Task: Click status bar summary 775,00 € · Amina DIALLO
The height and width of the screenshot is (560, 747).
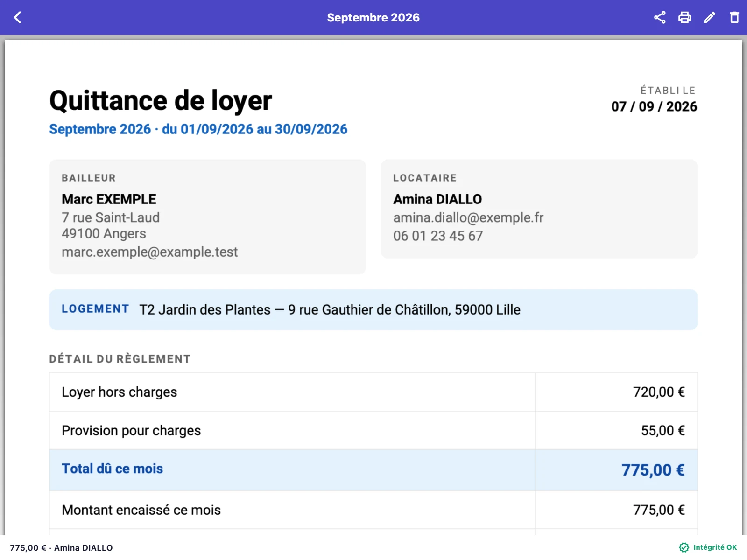Action: 61,548
